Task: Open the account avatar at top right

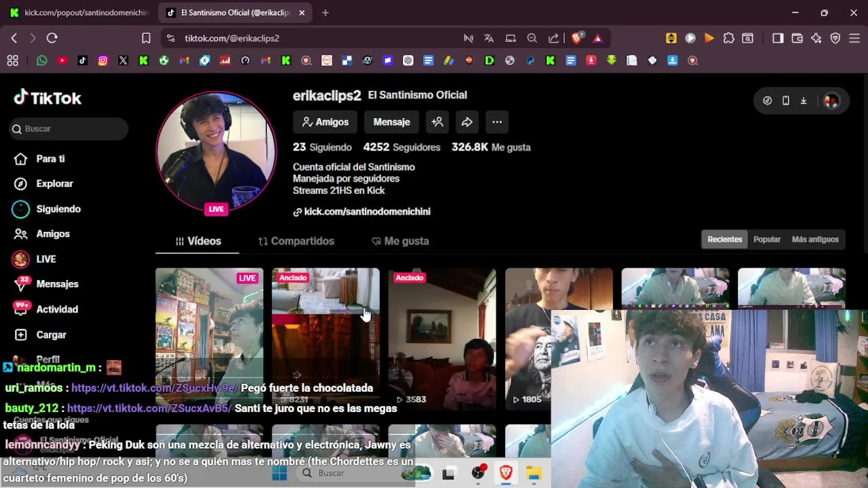Action: [x=831, y=101]
